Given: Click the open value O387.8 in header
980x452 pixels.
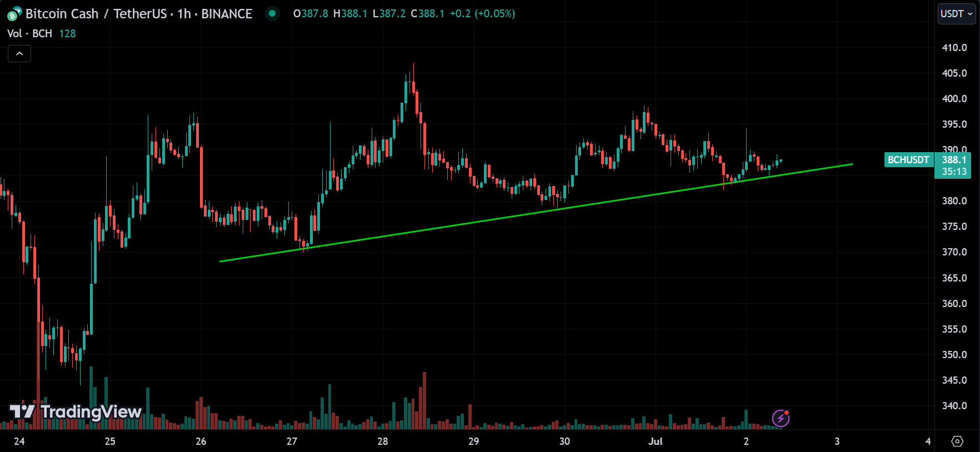Looking at the screenshot, I should [x=311, y=14].
